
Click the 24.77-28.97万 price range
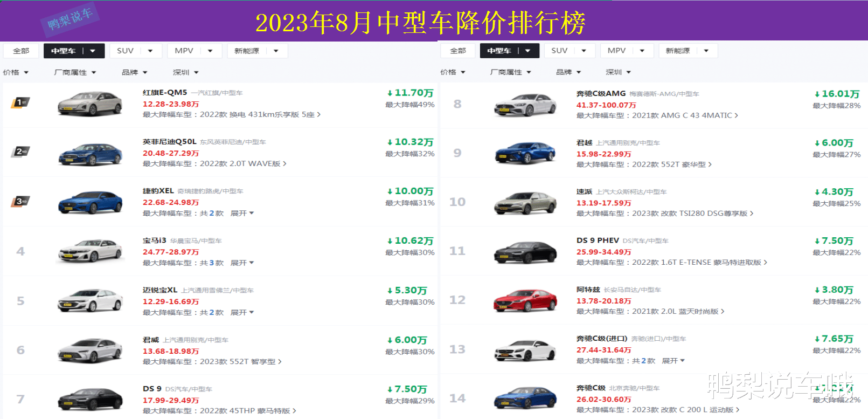point(171,252)
